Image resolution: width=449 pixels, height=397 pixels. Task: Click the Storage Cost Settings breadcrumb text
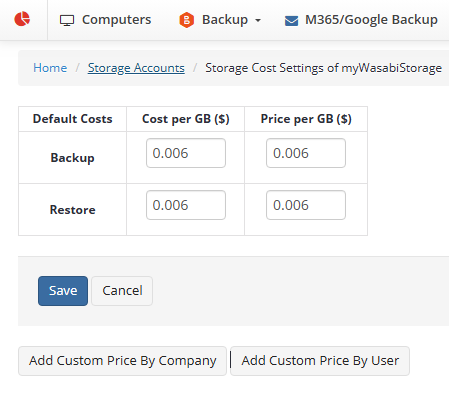coord(323,68)
